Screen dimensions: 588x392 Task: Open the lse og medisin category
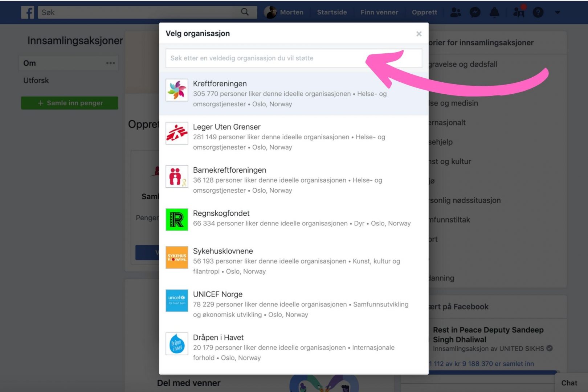point(453,103)
